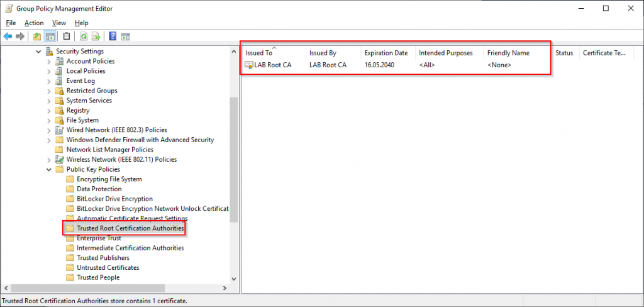Click the tree pane scroll-right arrow

(225, 288)
